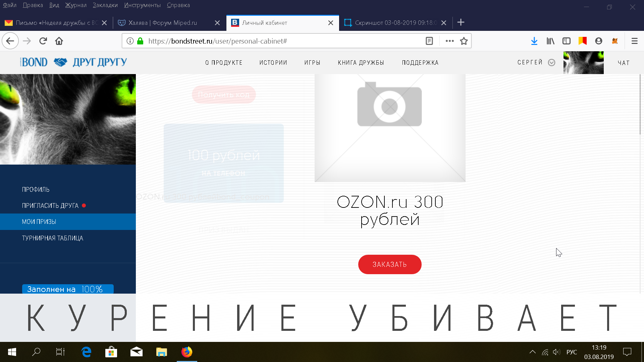Open the MetaMask fox extension
The width and height of the screenshot is (644, 362).
[x=615, y=41]
